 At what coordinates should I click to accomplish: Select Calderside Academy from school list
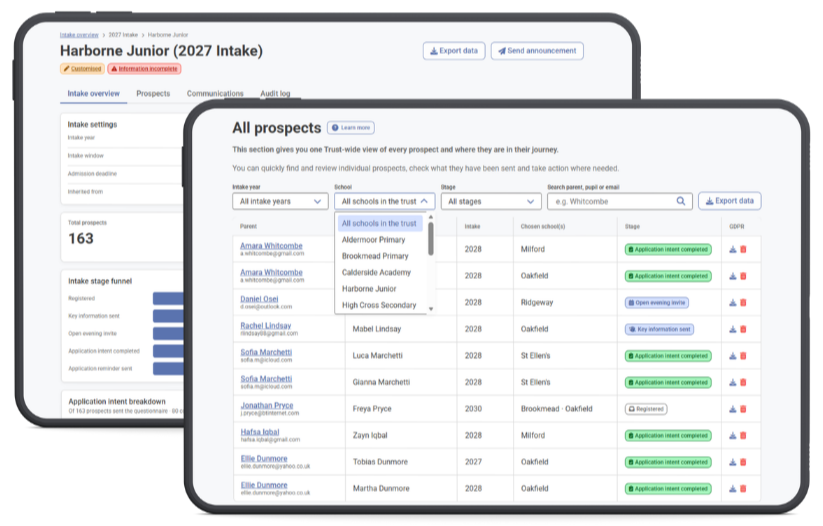(376, 272)
